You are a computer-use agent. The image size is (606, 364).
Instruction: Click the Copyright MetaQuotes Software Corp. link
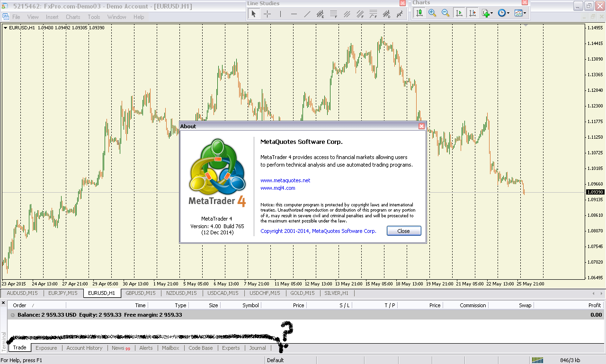tap(318, 231)
